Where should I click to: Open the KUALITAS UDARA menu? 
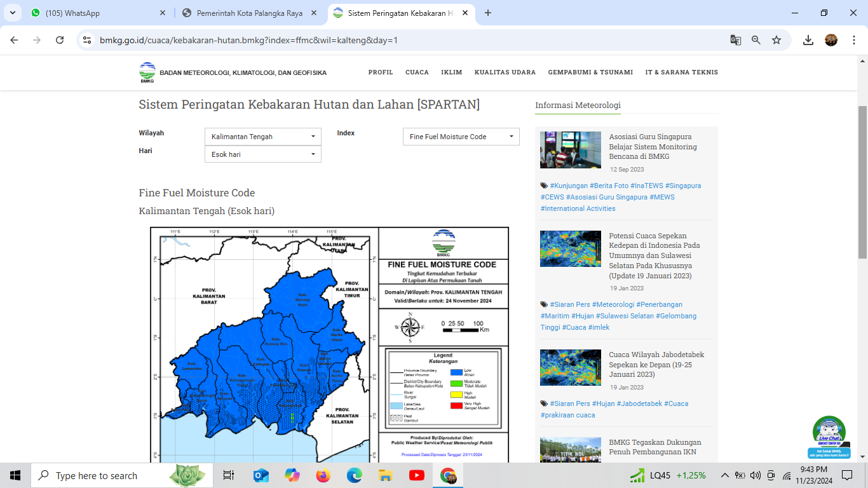505,72
